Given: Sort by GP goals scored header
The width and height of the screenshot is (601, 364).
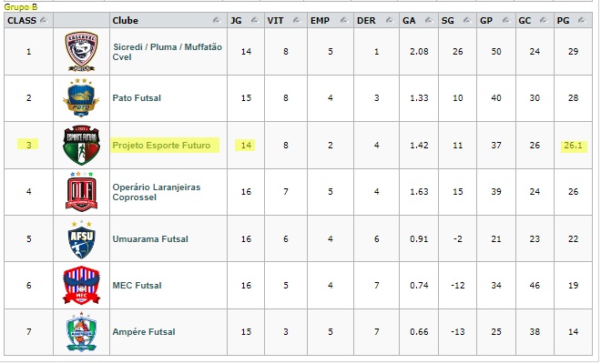Looking at the screenshot, I should click(x=486, y=20).
